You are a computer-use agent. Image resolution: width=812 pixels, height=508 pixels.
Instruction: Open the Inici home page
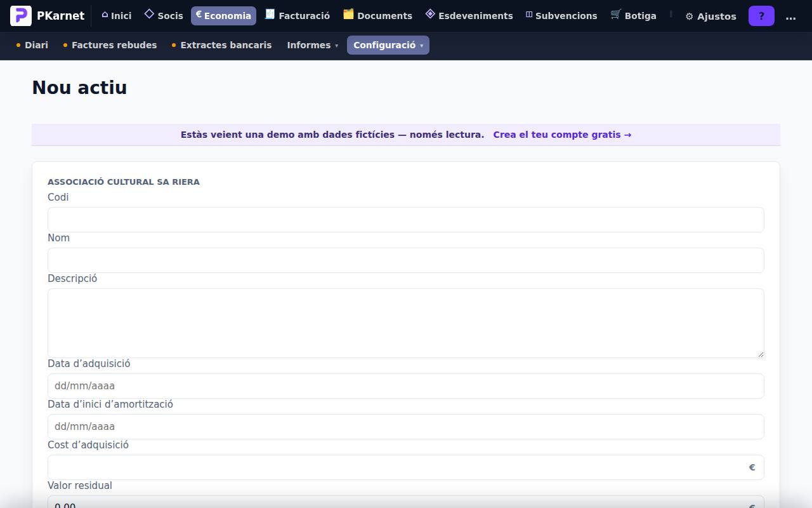pyautogui.click(x=116, y=16)
